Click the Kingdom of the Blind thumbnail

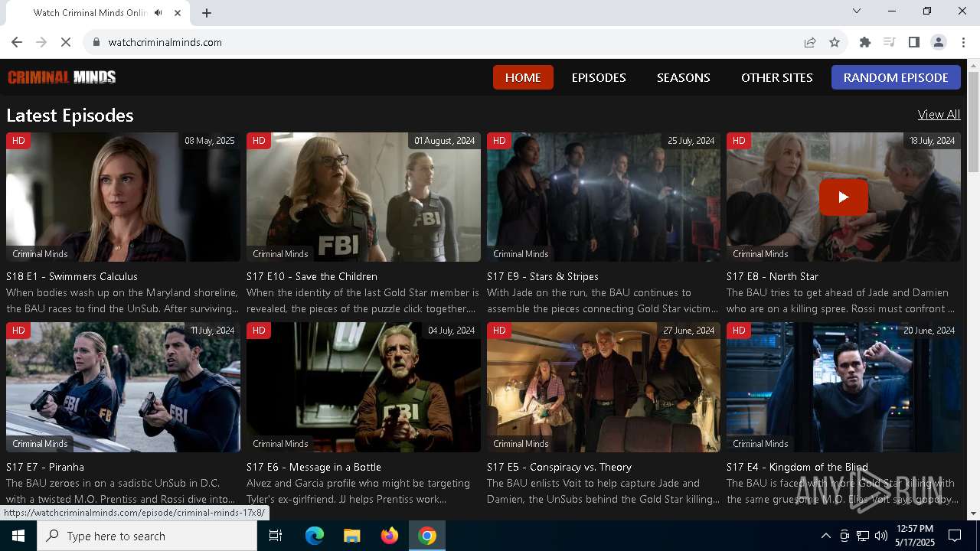pyautogui.click(x=844, y=387)
